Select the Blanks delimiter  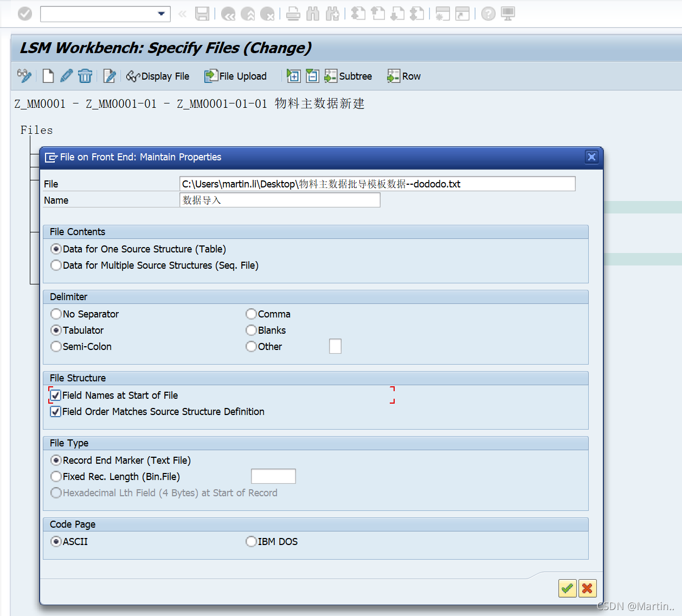coord(251,330)
